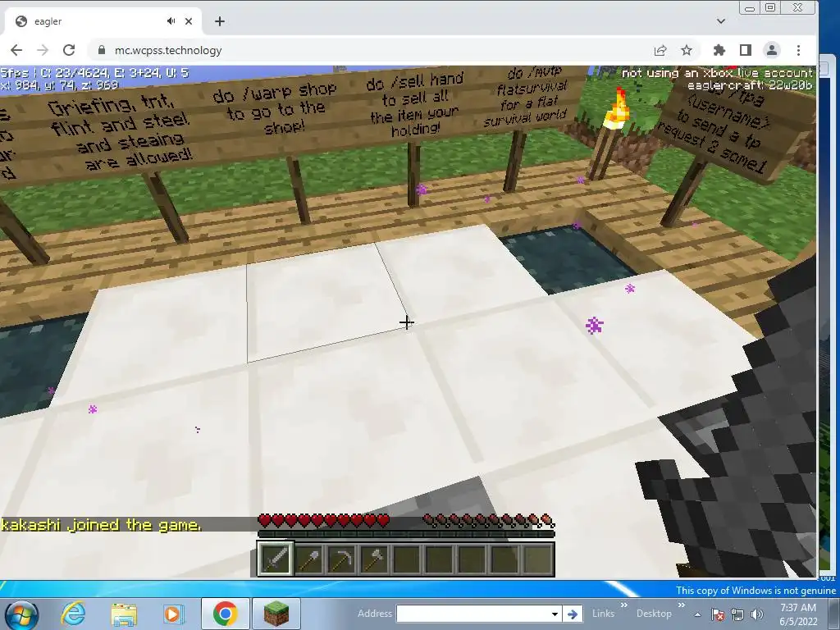This screenshot has height=630, width=840.
Task: Launch Internet Explorer from the taskbar
Action: click(73, 614)
